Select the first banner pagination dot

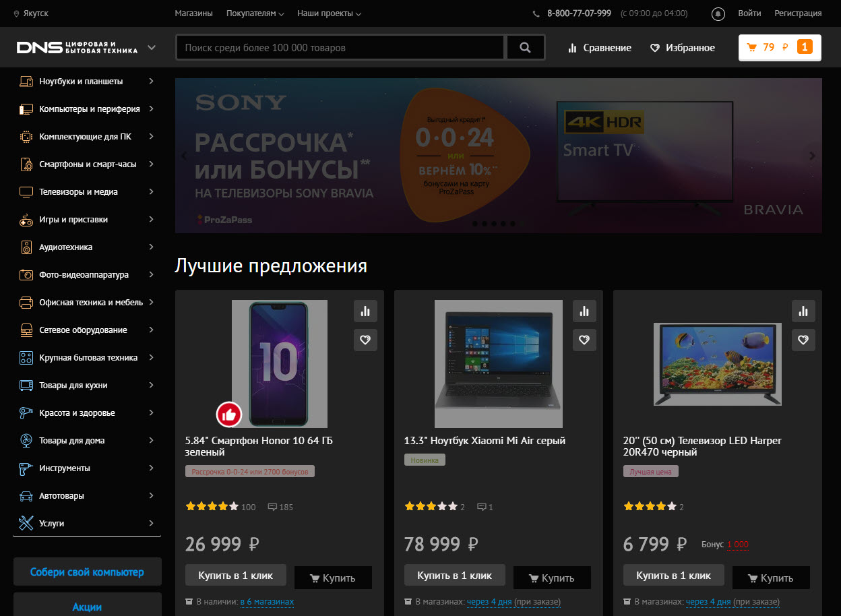tap(475, 223)
